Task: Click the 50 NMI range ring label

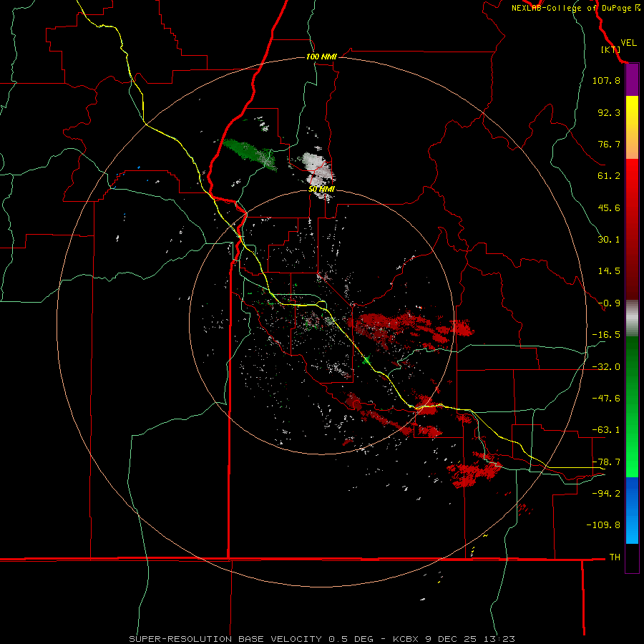Action: click(321, 189)
